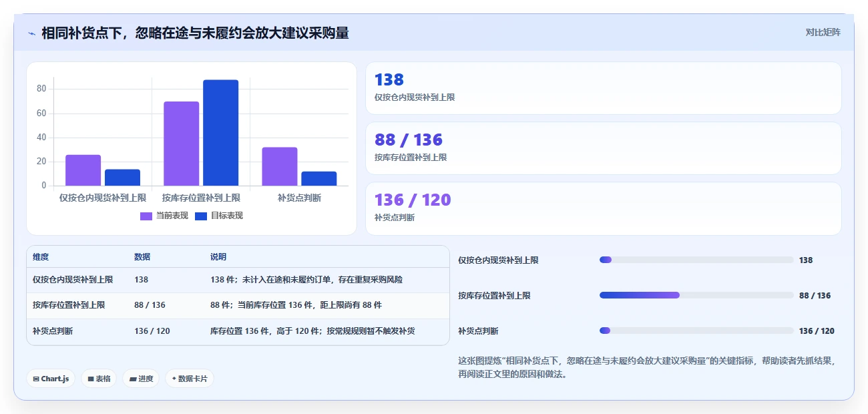Click the description mentioning 存在重复采购风险
This screenshot has height=414, width=868.
click(306, 280)
